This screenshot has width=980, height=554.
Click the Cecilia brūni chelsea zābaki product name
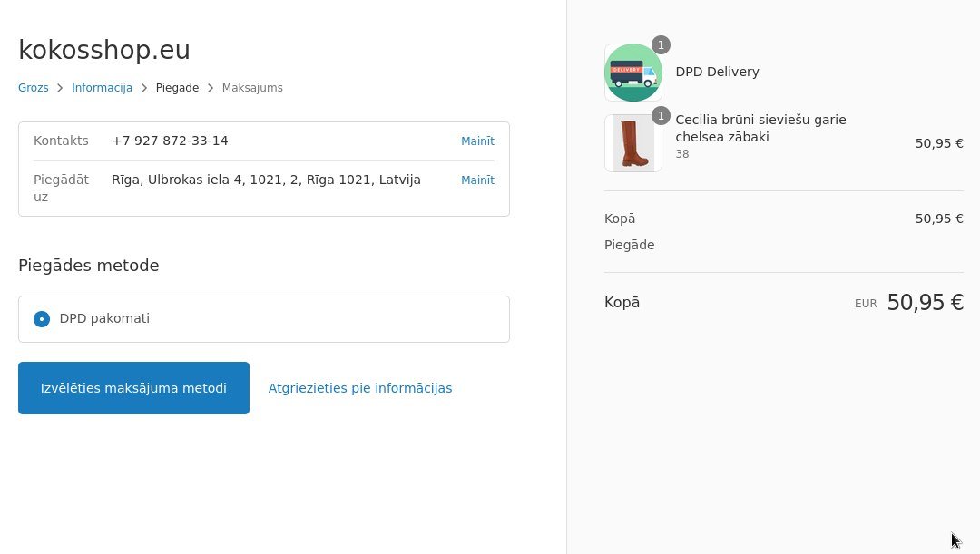760,128
